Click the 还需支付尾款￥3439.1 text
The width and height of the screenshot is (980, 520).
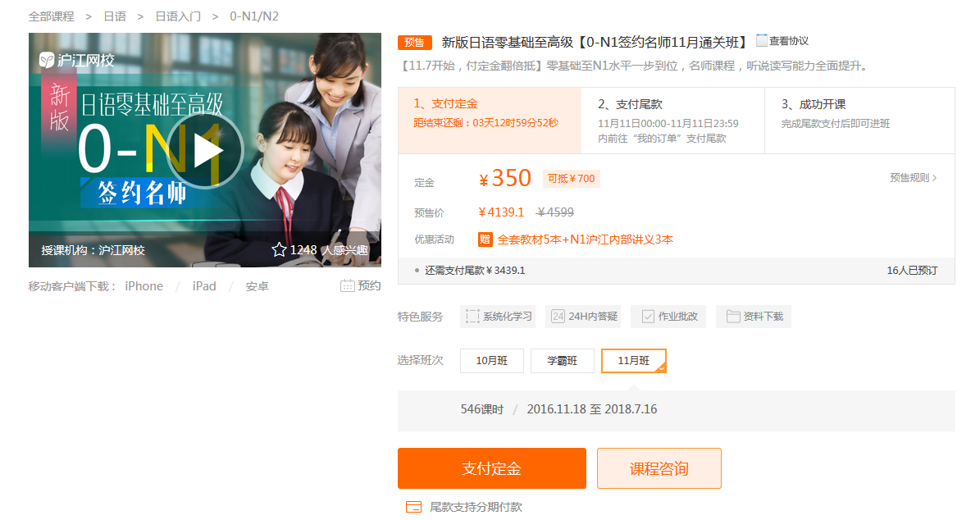(x=475, y=270)
